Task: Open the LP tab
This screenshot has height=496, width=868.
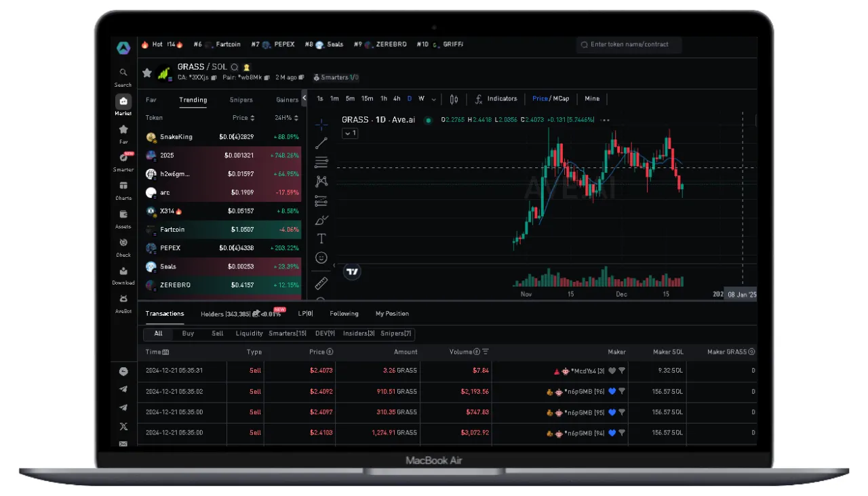Action: click(306, 314)
